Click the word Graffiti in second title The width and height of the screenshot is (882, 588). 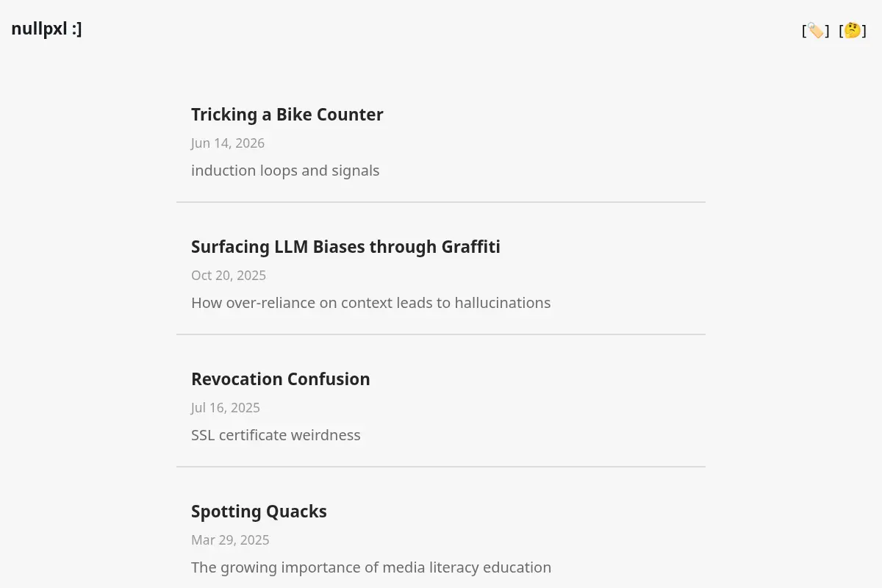click(x=470, y=247)
